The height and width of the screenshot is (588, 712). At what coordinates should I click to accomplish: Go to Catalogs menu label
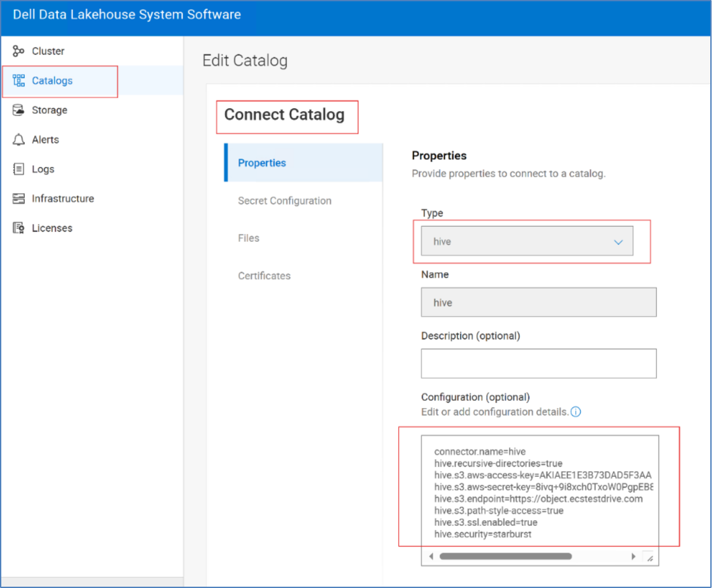click(x=52, y=81)
